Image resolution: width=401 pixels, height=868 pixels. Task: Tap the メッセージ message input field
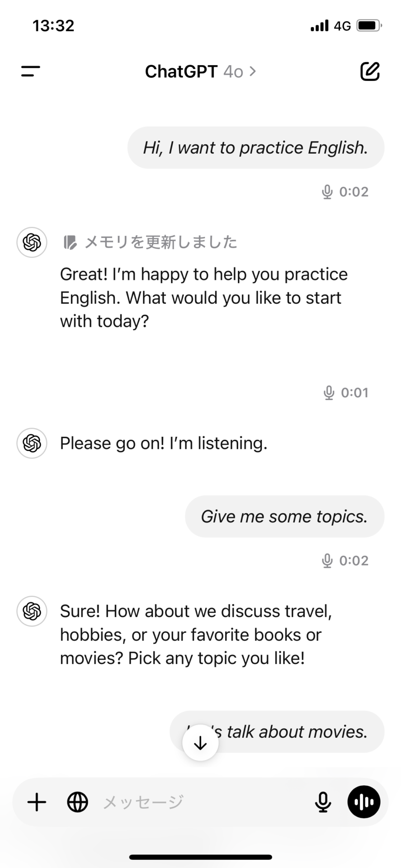(199, 802)
